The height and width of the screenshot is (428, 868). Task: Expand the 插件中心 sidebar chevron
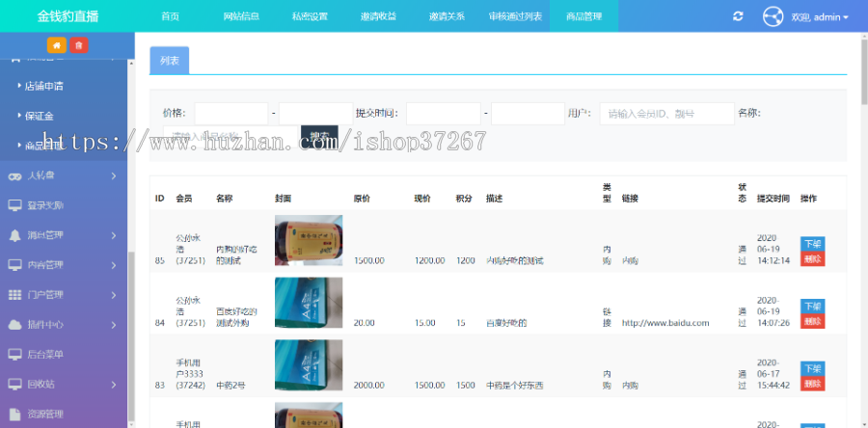[114, 325]
